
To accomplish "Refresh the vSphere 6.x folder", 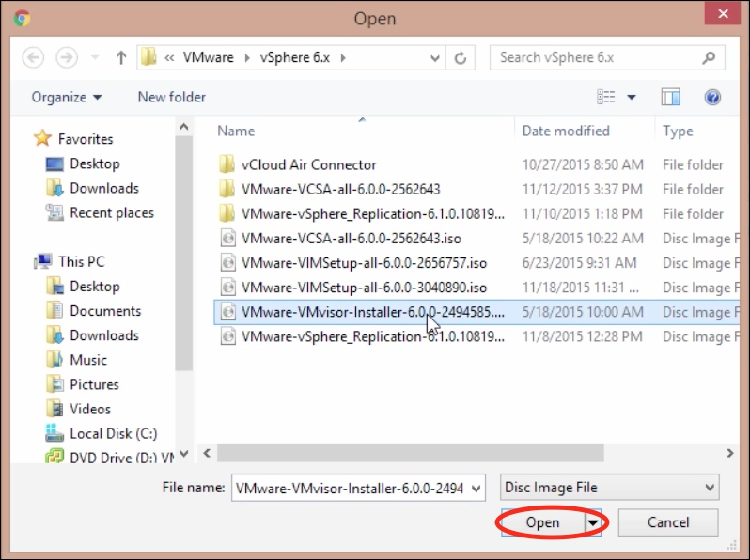I will tap(461, 58).
